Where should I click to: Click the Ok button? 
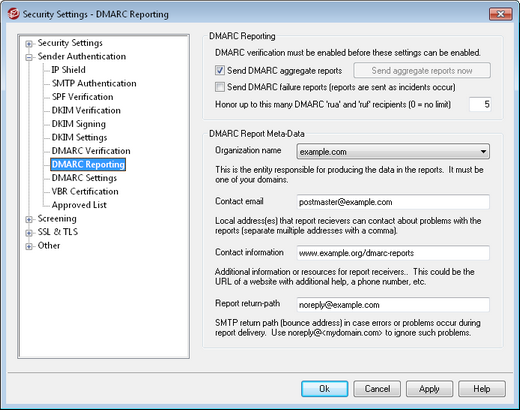pyautogui.click(x=324, y=389)
